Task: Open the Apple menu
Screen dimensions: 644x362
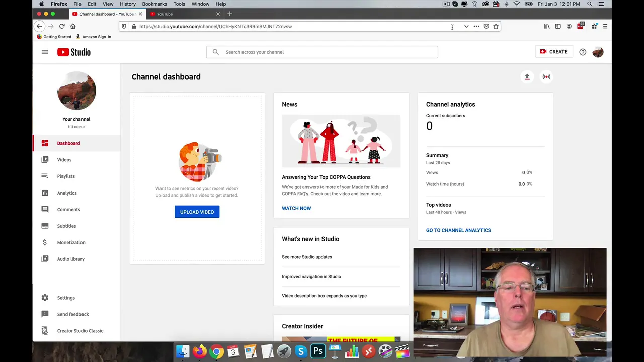Action: 42,4
